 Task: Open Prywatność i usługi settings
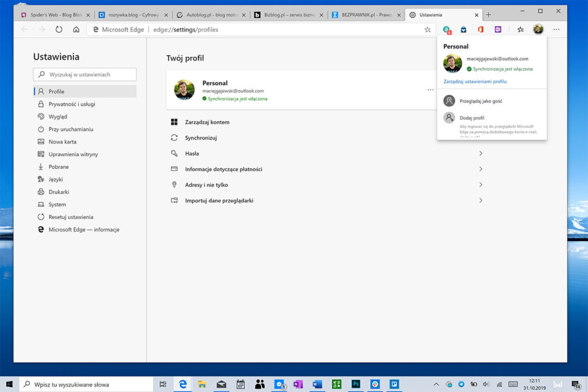(85, 104)
